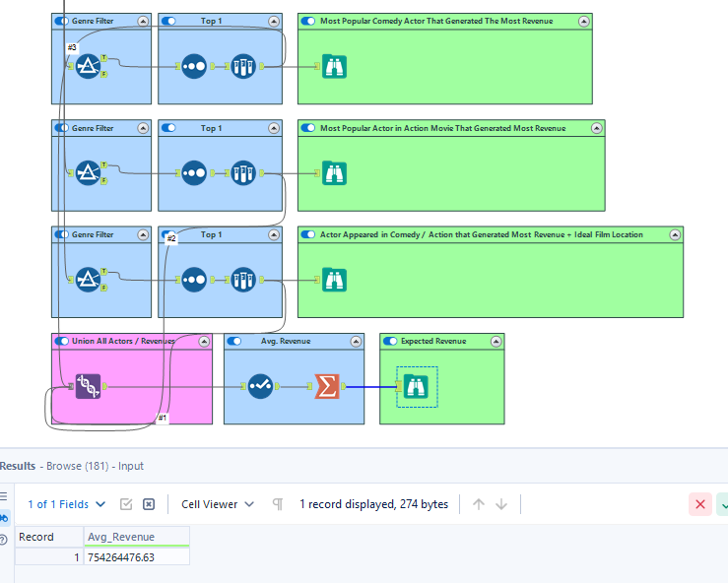Toggle off Most Popular Actor in Action Movie container
728x583 pixels.
(x=308, y=128)
